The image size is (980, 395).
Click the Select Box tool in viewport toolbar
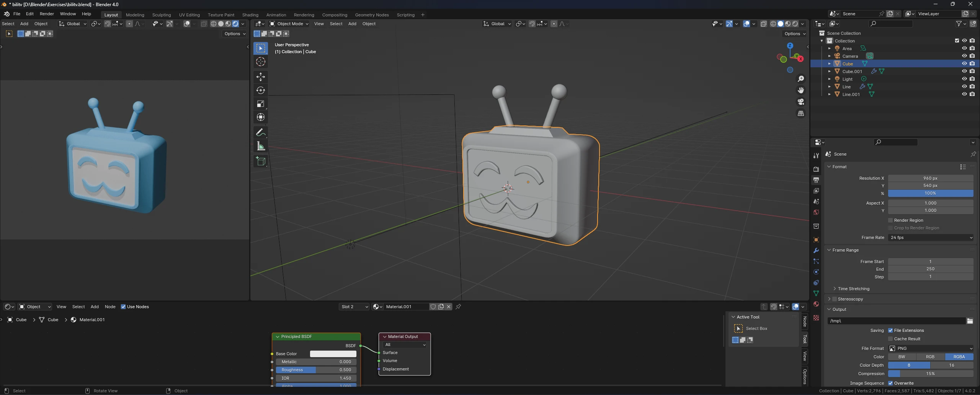pos(261,48)
